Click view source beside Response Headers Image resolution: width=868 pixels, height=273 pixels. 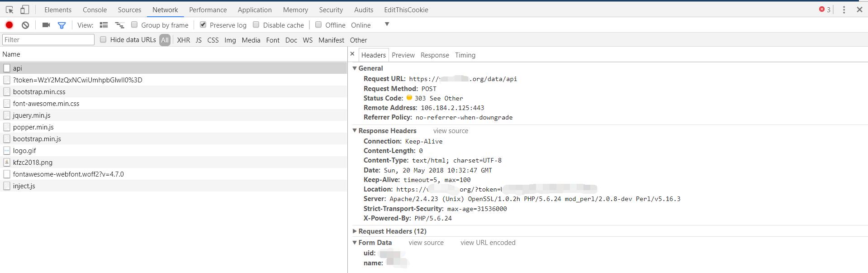(451, 131)
